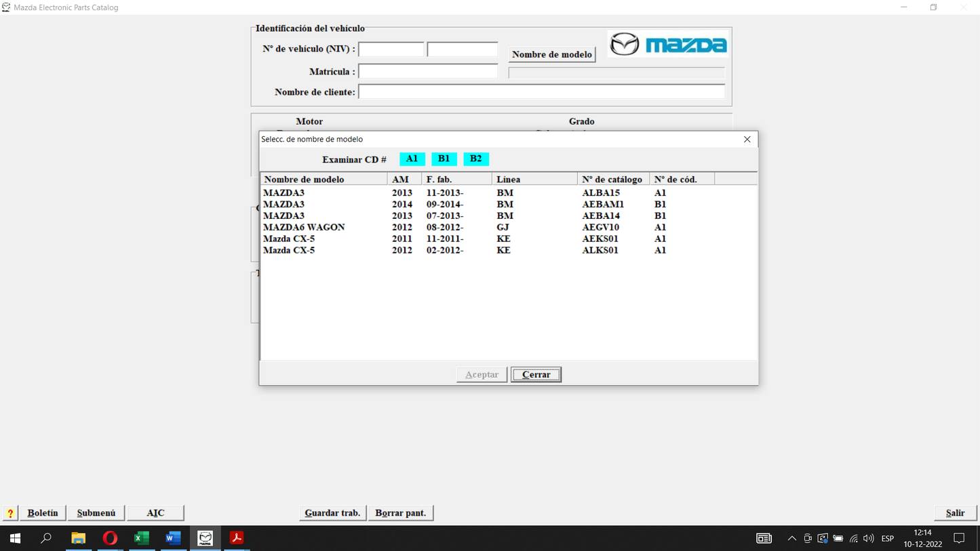Image resolution: width=980 pixels, height=551 pixels.
Task: Sort by Nombre de modelo column header
Action: 324,179
